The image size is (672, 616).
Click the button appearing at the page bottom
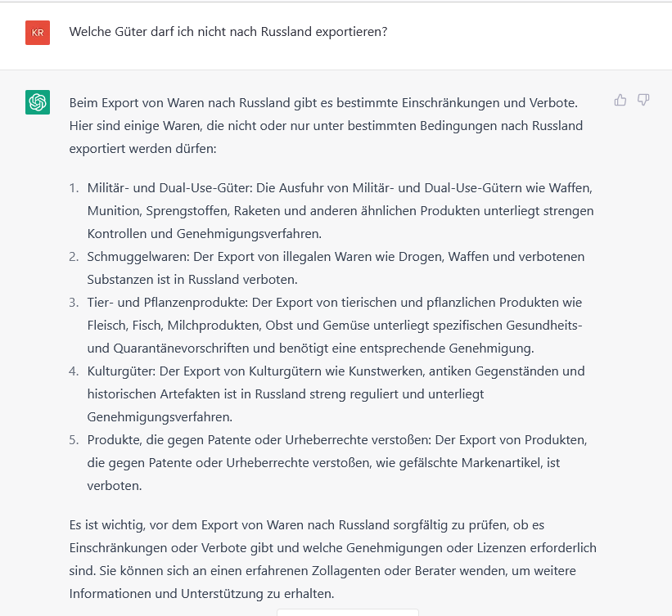click(x=347, y=612)
